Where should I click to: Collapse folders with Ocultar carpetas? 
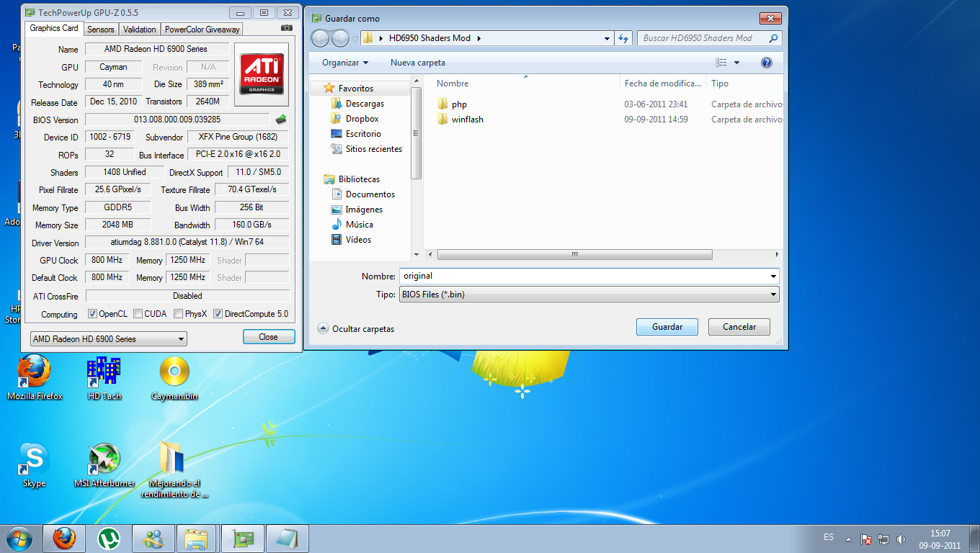pyautogui.click(x=357, y=328)
